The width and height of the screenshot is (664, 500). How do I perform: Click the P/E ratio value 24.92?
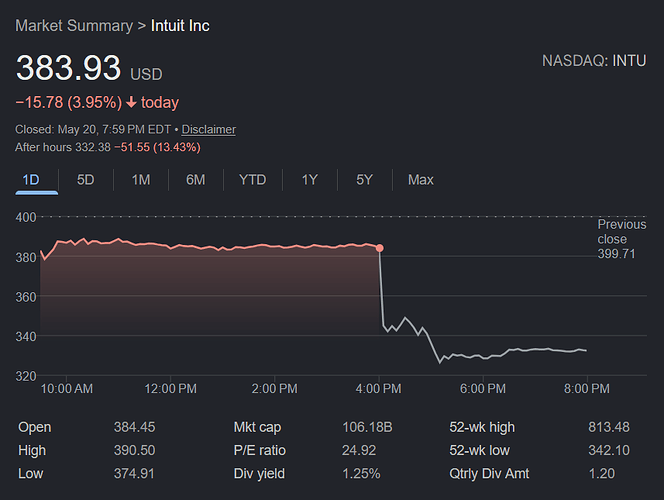click(x=359, y=450)
